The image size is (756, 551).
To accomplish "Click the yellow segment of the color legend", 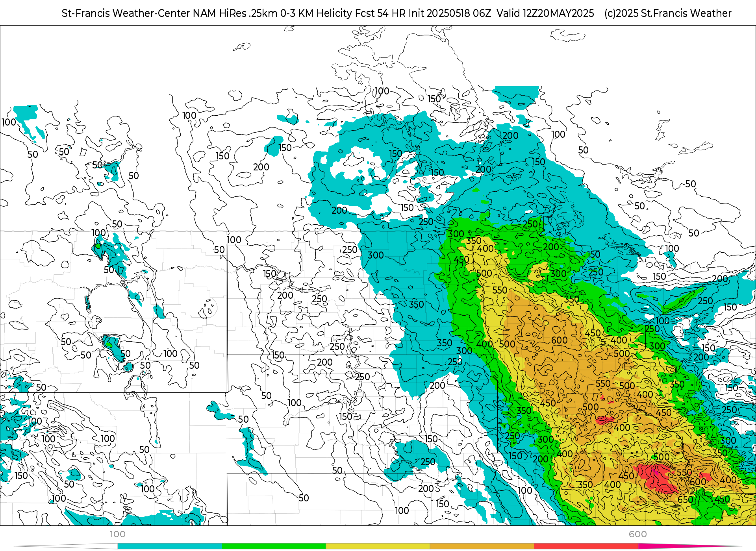I will pos(378,546).
